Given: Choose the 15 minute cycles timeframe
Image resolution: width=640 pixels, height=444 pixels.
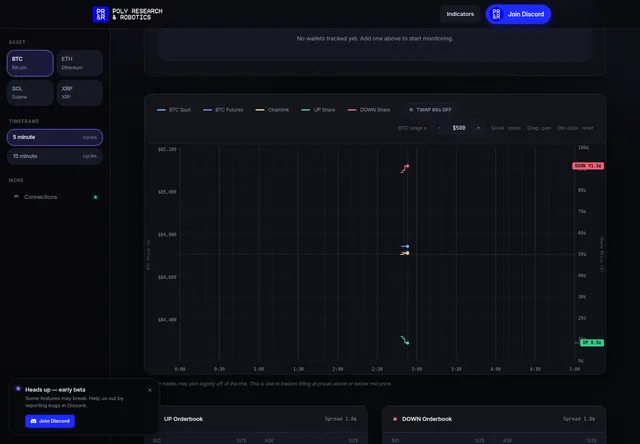Looking at the screenshot, I should pos(55,156).
